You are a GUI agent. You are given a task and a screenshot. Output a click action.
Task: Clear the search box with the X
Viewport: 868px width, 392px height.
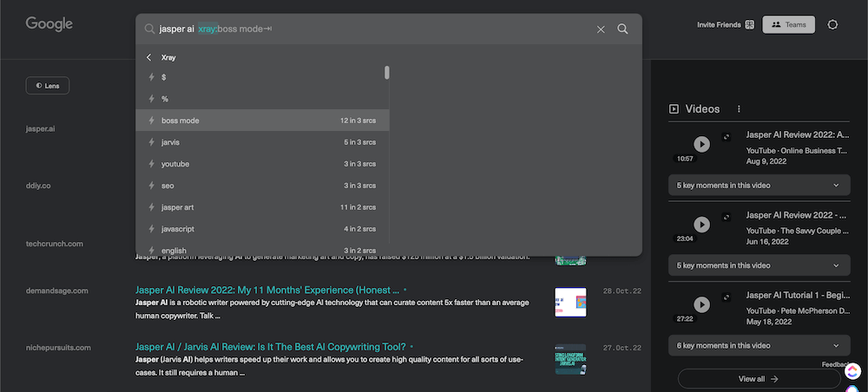click(x=601, y=29)
